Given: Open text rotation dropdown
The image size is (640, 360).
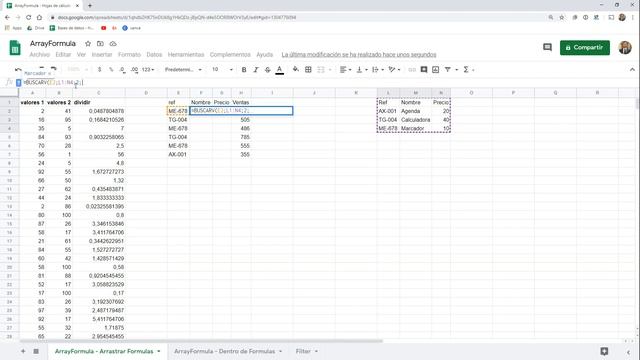Looking at the screenshot, I should pyautogui.click(x=394, y=70).
